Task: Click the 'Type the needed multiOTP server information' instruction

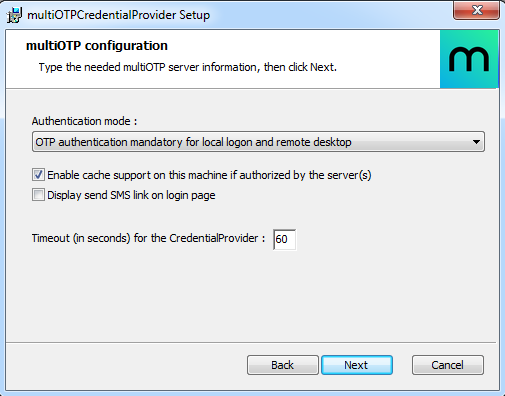Action: click(188, 67)
